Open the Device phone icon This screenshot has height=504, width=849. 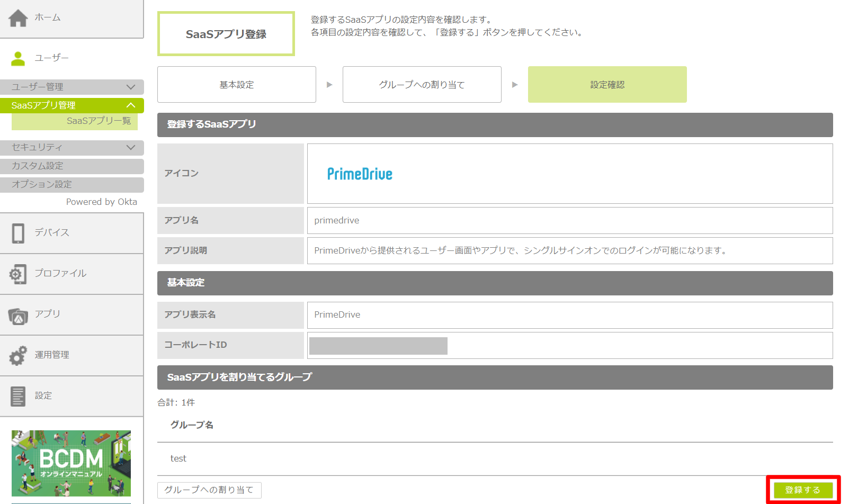coord(18,233)
